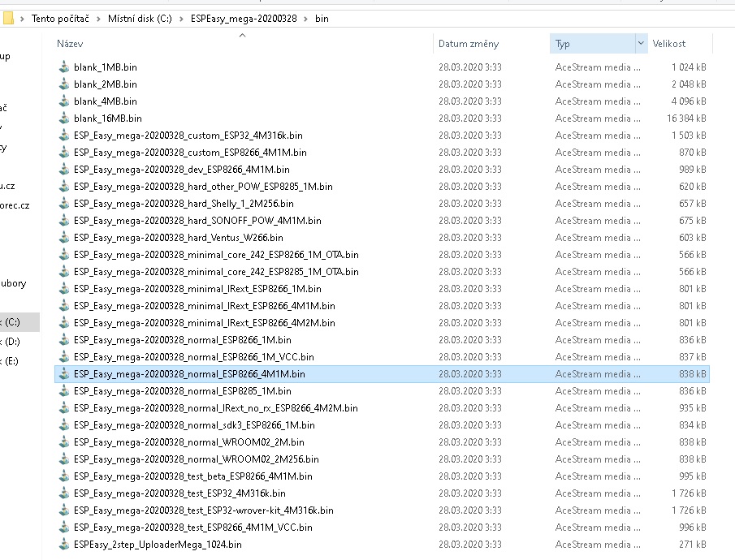Click file icon for hard_SONOFF_POW_4M1M.bin

[x=64, y=221]
